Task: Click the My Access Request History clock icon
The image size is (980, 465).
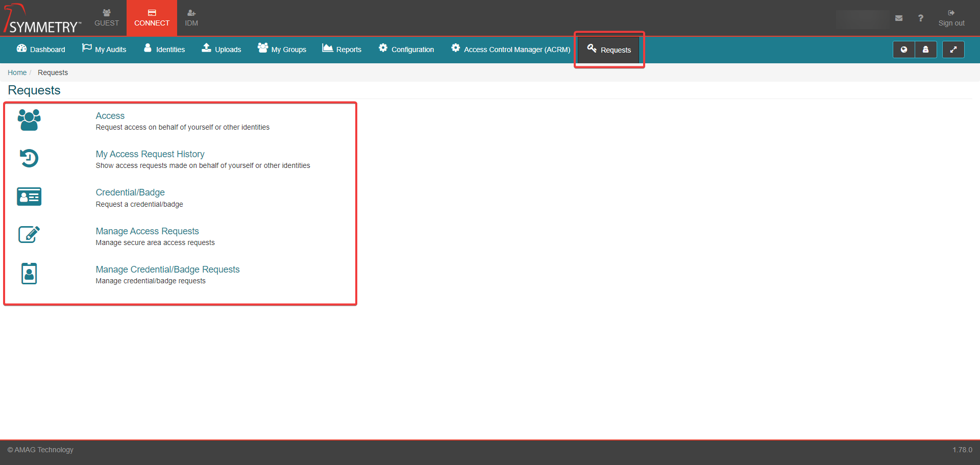Action: tap(29, 158)
